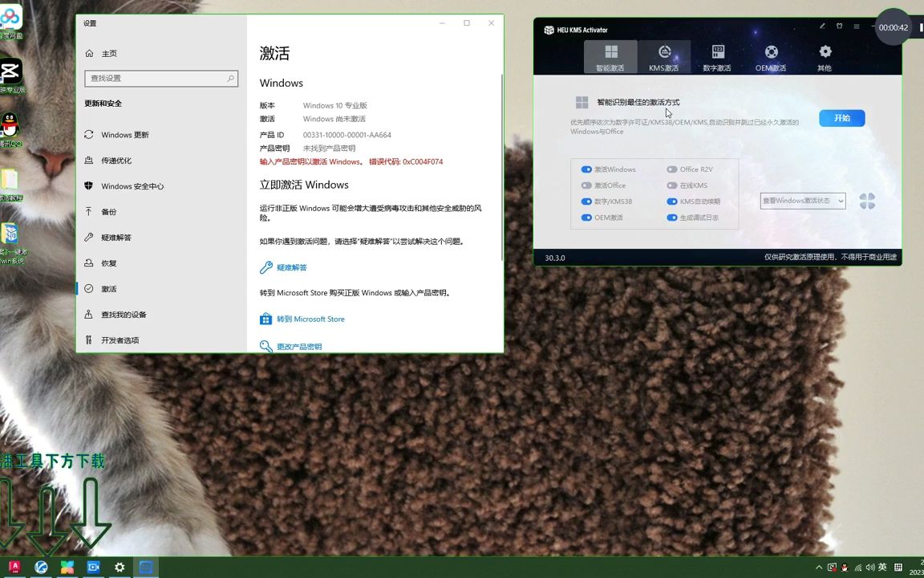
Task: Open 备份 in Settings sidebar
Action: tap(161, 212)
